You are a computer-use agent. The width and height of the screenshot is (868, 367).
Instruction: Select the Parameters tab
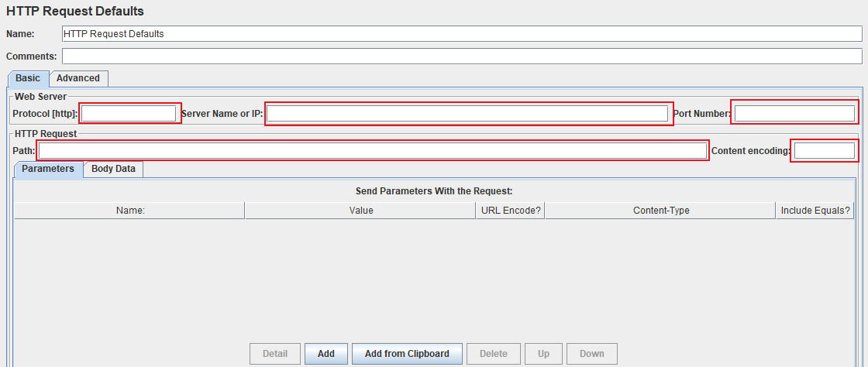[x=47, y=169]
